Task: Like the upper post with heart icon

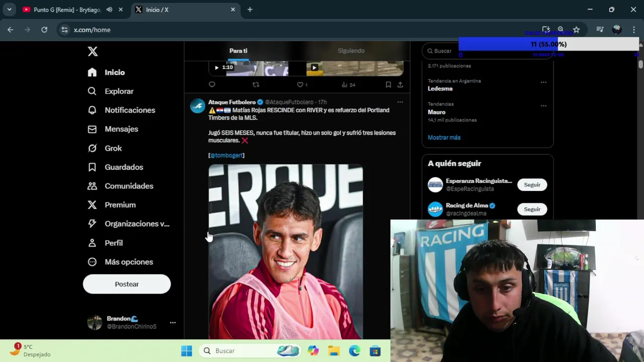Action: click(301, 84)
